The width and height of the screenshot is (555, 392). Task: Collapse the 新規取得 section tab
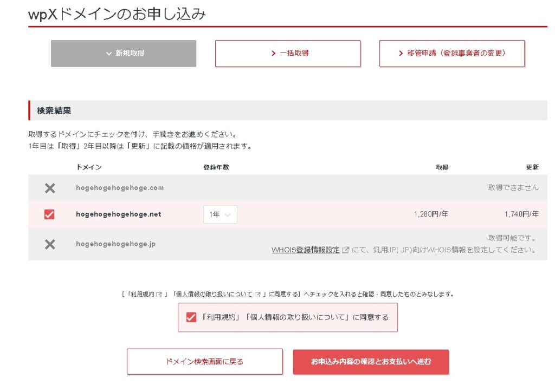coord(124,54)
